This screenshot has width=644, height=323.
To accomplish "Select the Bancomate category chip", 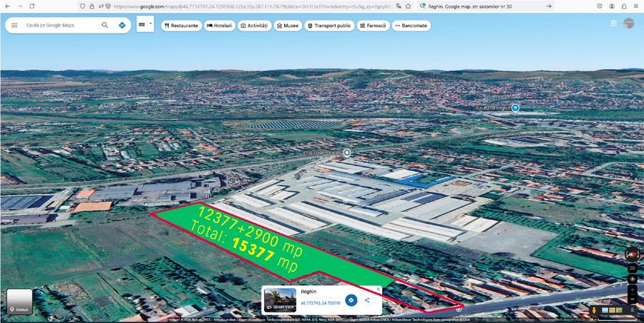I will 411,26.
